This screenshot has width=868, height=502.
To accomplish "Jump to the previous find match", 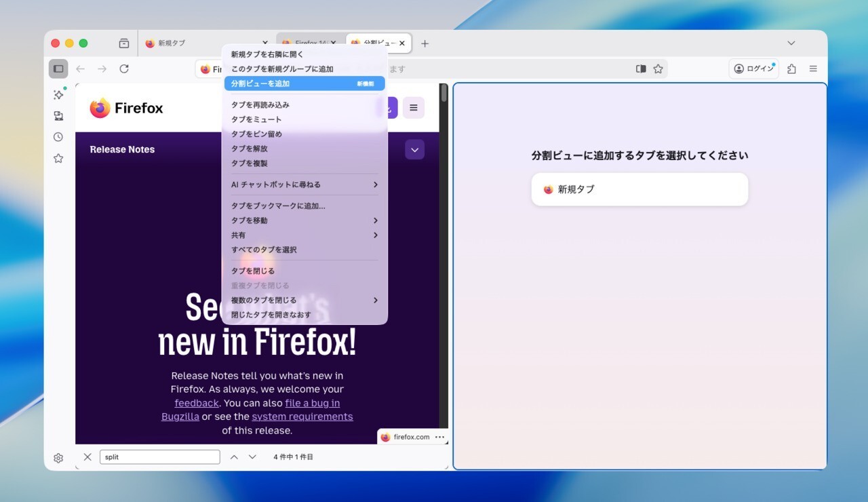I will point(234,457).
